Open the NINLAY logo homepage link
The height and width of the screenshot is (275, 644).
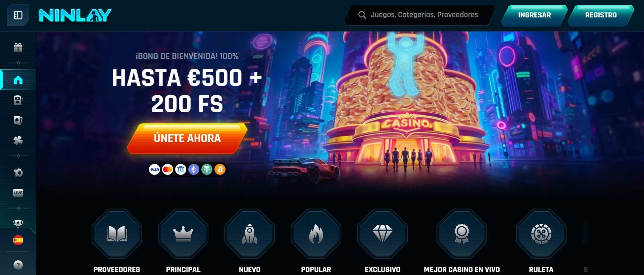pos(75,15)
